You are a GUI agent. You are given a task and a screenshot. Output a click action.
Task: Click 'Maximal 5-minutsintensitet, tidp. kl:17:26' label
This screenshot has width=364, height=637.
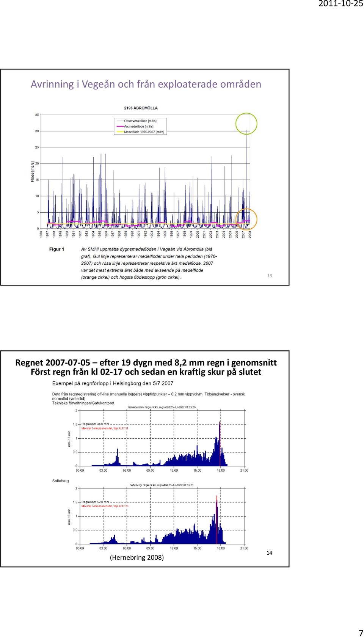[105, 506]
